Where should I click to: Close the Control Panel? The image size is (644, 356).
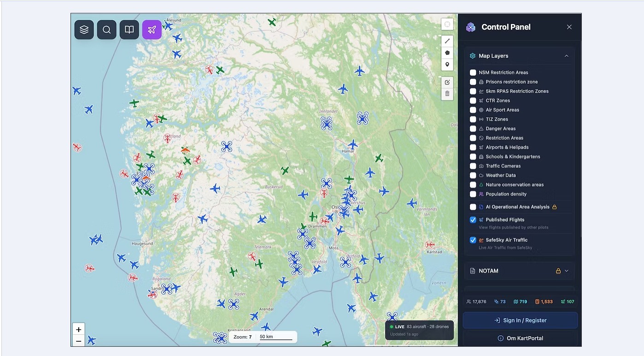569,27
